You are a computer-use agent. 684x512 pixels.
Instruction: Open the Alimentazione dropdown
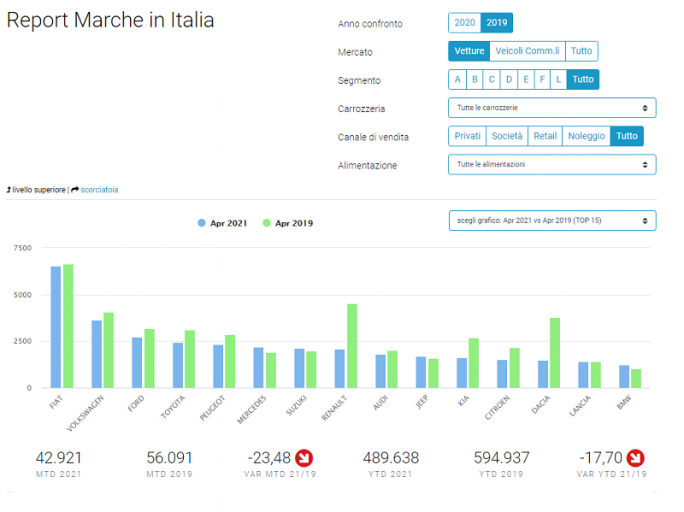(552, 164)
